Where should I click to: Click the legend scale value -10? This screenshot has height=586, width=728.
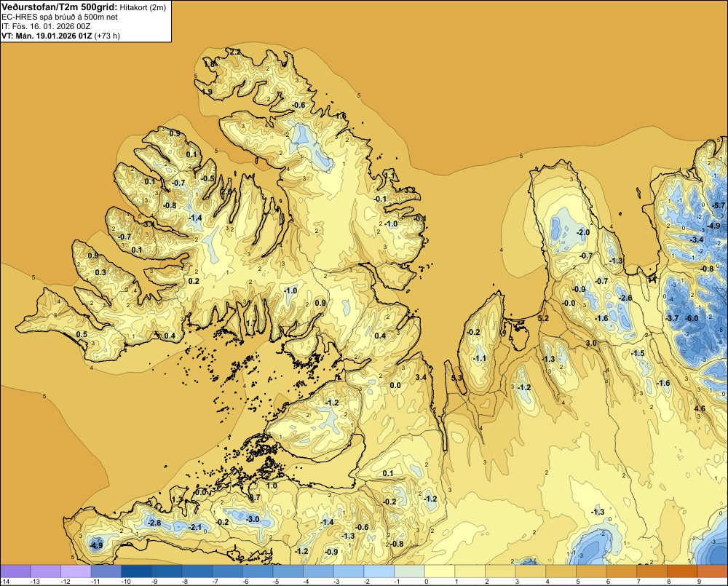tap(126, 582)
